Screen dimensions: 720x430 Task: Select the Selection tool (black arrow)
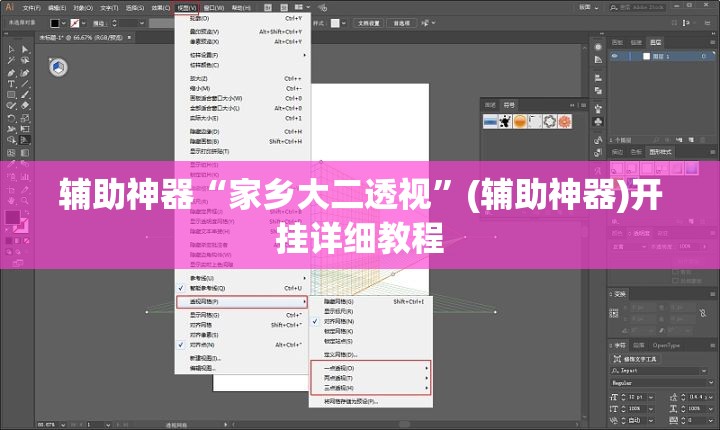(x=11, y=49)
